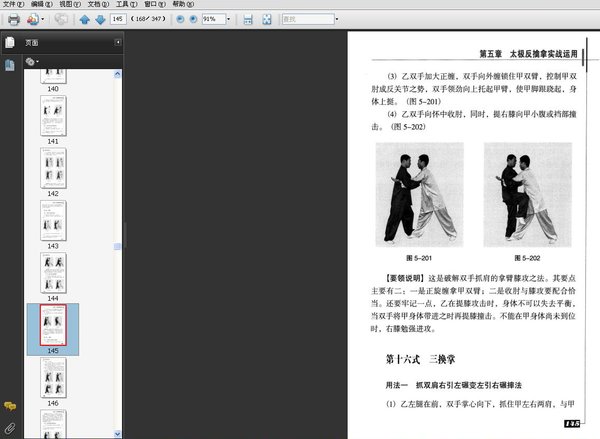Viewport: 600px width, 439px height.
Task: Click the greyed-out comment bubble toolbar icon
Action: click(61, 19)
